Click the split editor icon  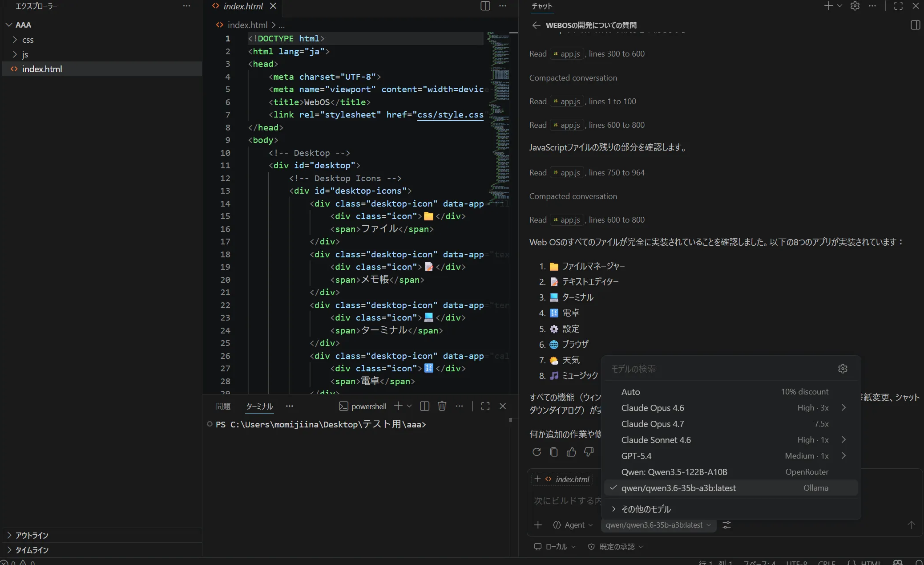(485, 6)
